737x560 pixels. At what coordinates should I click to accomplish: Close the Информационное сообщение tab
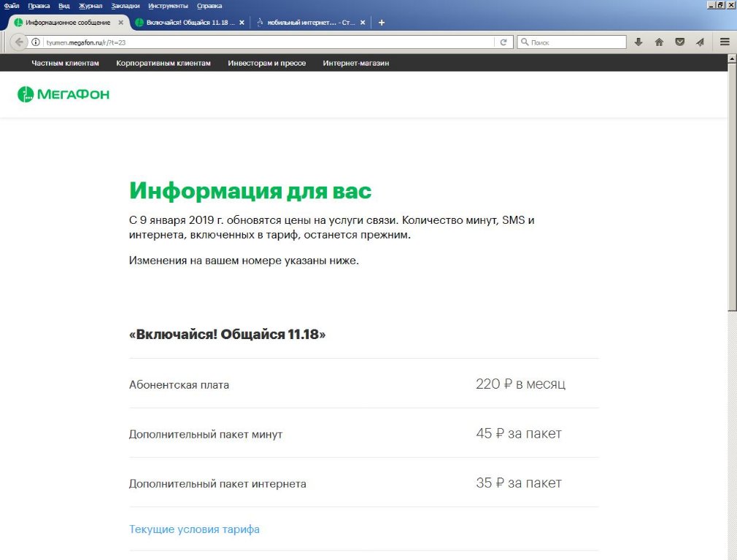tap(121, 23)
